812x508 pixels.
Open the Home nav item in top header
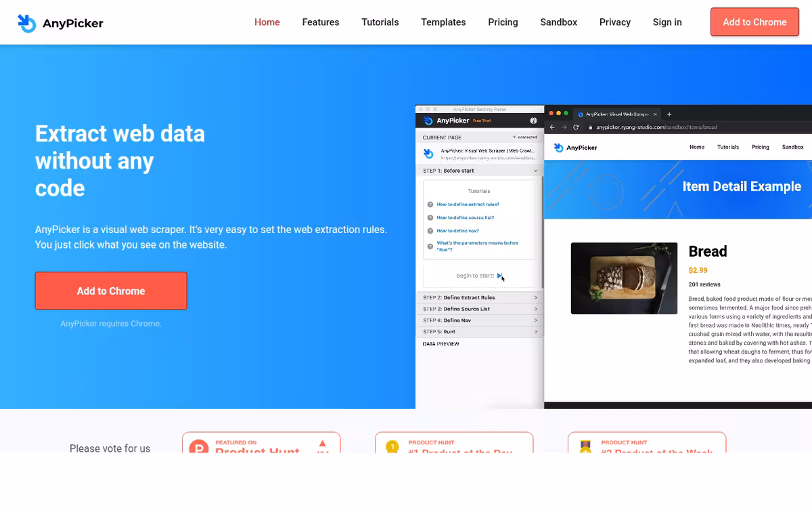(267, 22)
